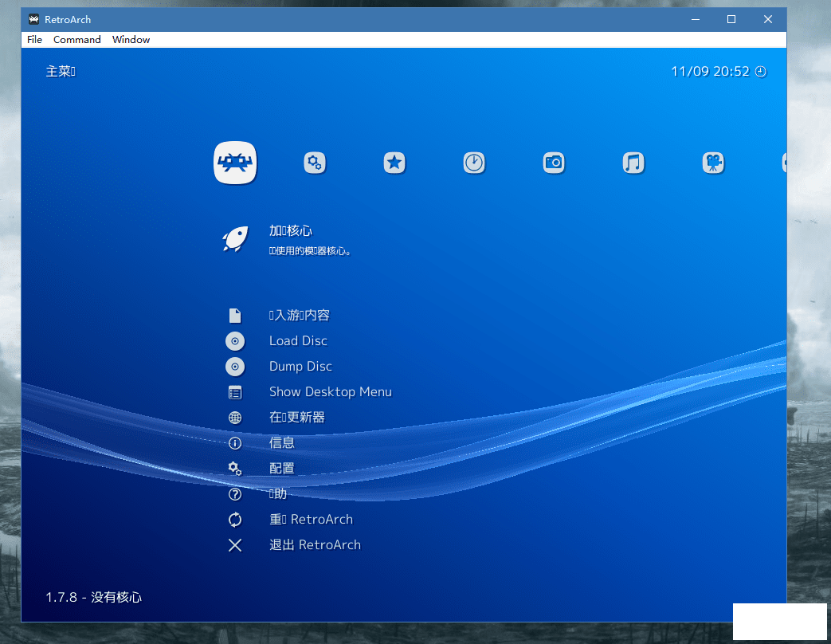Screen dimensions: 831x644
Task: Click the RetroArch title bar app icon
Action: pos(34,20)
